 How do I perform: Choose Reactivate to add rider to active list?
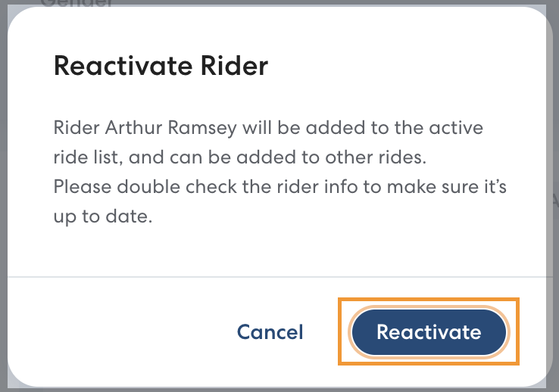coord(429,331)
